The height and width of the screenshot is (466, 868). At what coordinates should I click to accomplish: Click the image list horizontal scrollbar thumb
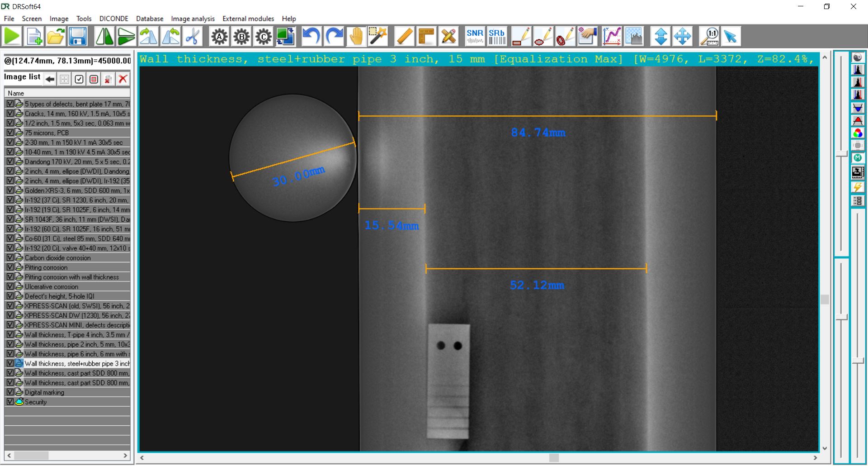pos(31,455)
